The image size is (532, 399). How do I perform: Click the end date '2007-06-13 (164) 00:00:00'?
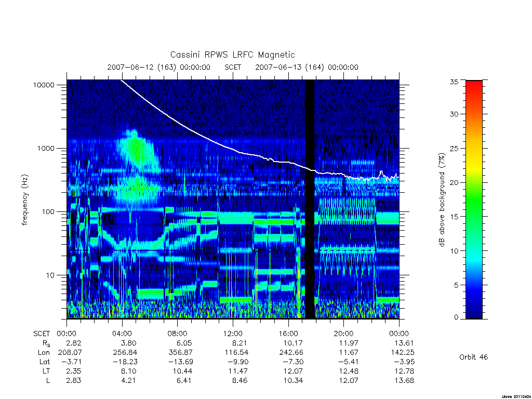(x=307, y=67)
